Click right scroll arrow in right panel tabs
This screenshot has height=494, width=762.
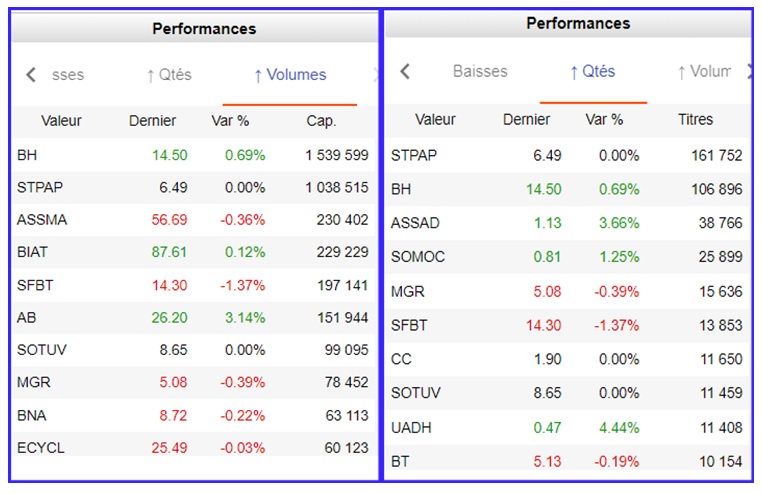coord(749,72)
